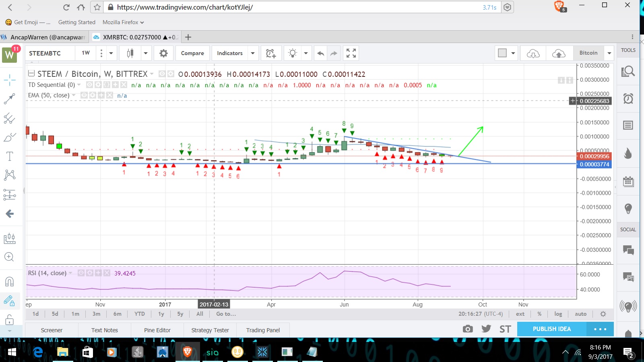Remove the TD Sequential indicator with X
The width and height of the screenshot is (644, 362).
point(124,85)
